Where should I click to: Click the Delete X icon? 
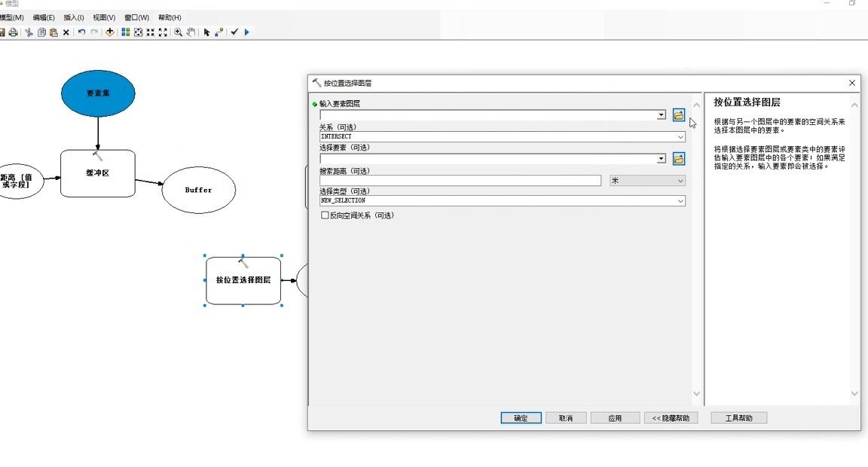coord(66,32)
